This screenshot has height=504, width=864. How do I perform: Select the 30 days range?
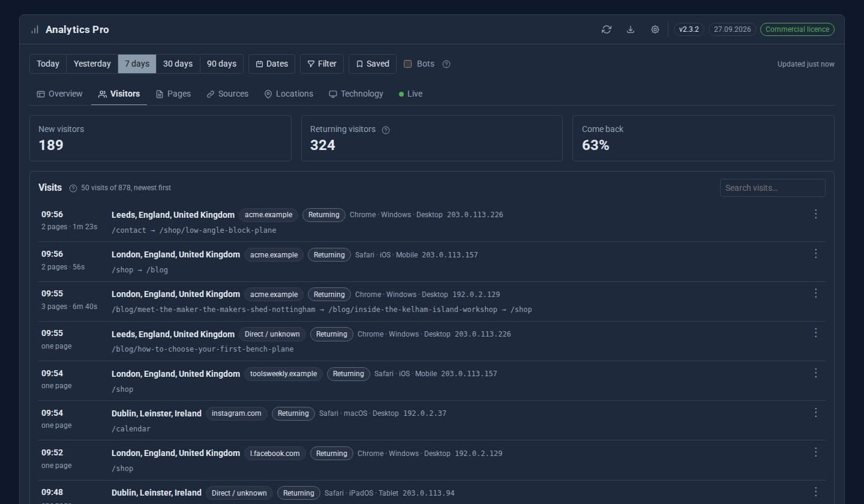pyautogui.click(x=178, y=64)
